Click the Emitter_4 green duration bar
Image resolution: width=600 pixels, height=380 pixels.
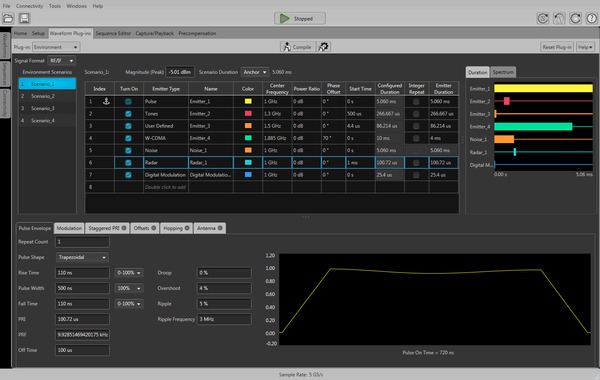pyautogui.click(x=533, y=127)
